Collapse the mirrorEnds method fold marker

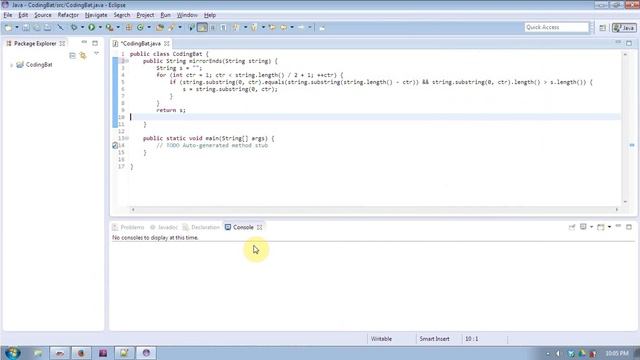pyautogui.click(x=127, y=61)
